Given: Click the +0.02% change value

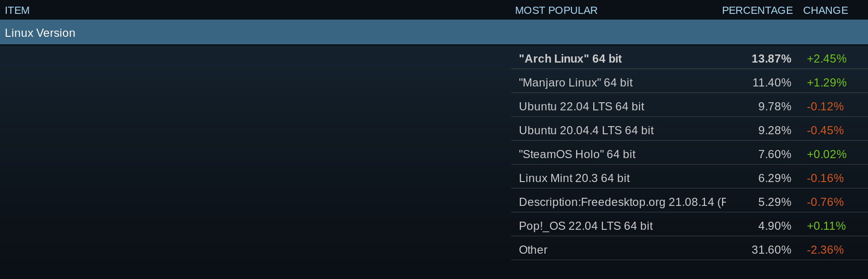Looking at the screenshot, I should 827,154.
